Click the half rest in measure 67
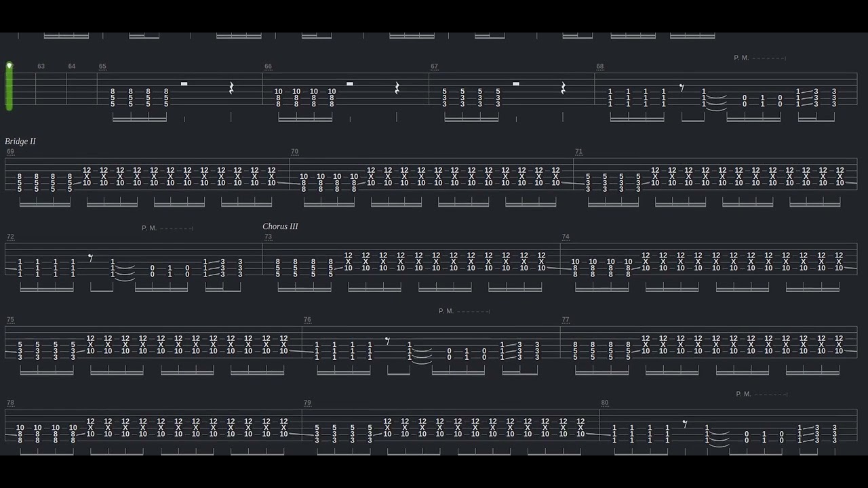Image resolution: width=868 pixels, height=488 pixels. coord(516,84)
